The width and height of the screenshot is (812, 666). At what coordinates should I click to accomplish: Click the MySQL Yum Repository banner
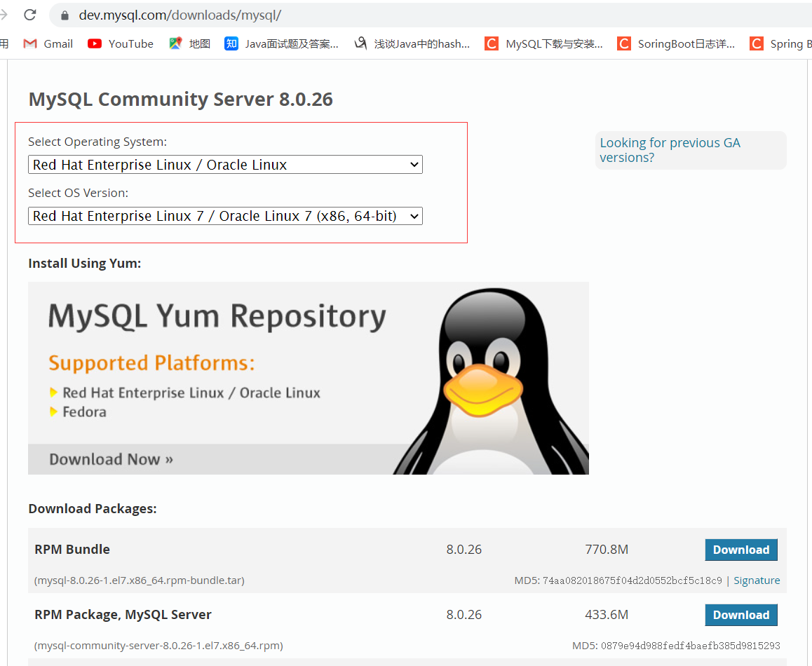308,378
